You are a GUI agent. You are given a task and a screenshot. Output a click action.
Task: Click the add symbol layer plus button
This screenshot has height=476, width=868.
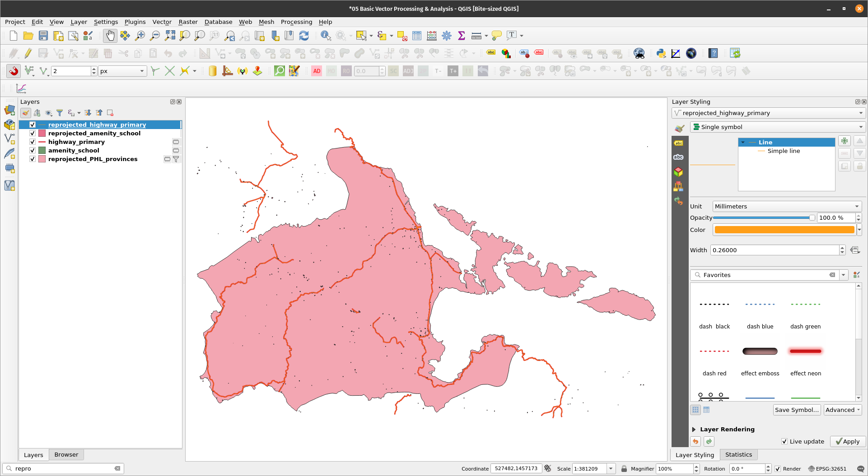844,141
